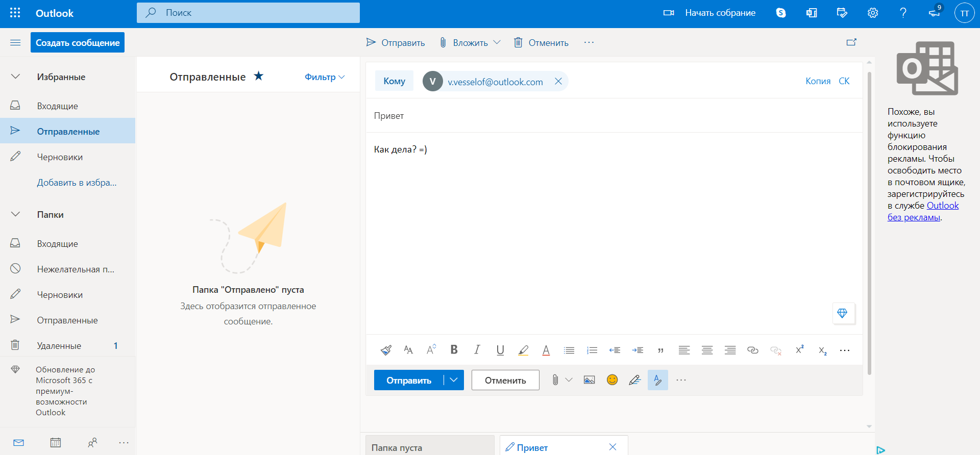The height and width of the screenshot is (455, 980).
Task: Toggle bold formatting
Action: pos(454,350)
